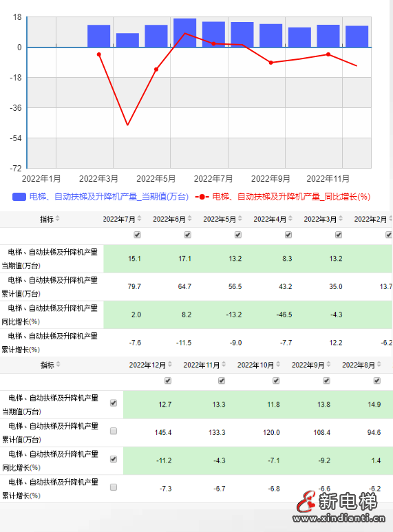
Task: Uncheck the 2022年4月 column checkbox
Action: tap(288, 235)
